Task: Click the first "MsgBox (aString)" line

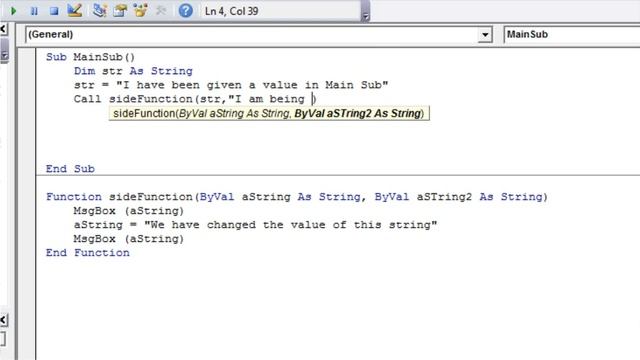Action: click(129, 211)
